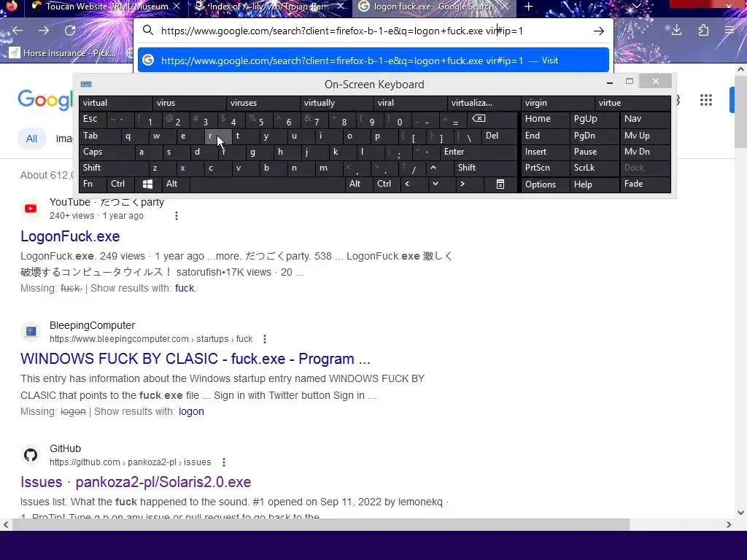The image size is (747, 560).
Task: Open more options for BleepingComputer result
Action: 265,339
